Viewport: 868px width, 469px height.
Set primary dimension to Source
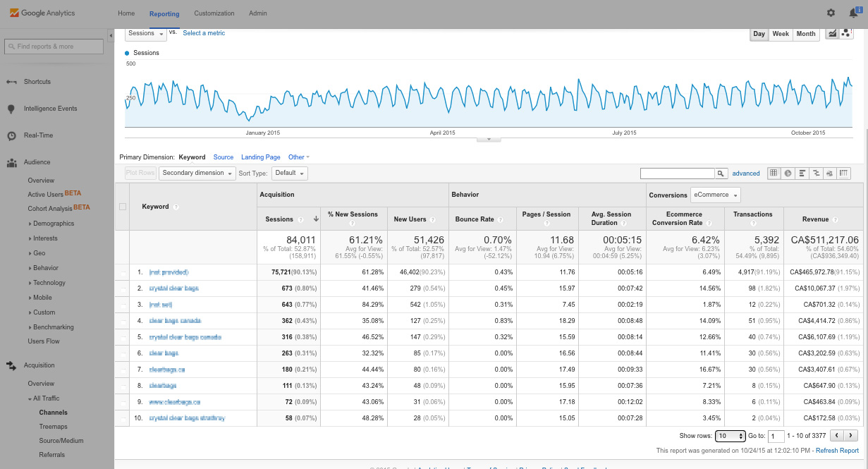coord(224,157)
